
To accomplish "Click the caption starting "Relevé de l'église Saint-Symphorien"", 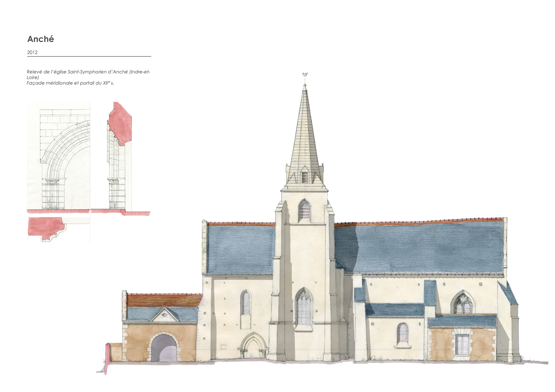I will (88, 74).
